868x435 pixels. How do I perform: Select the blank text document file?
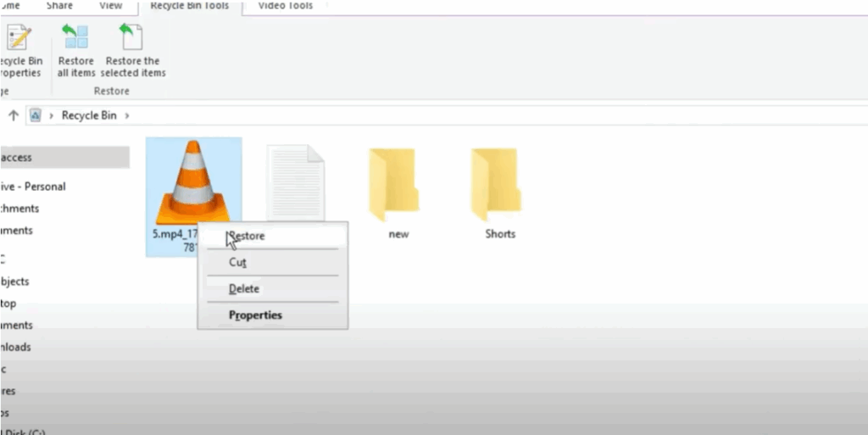coord(296,182)
